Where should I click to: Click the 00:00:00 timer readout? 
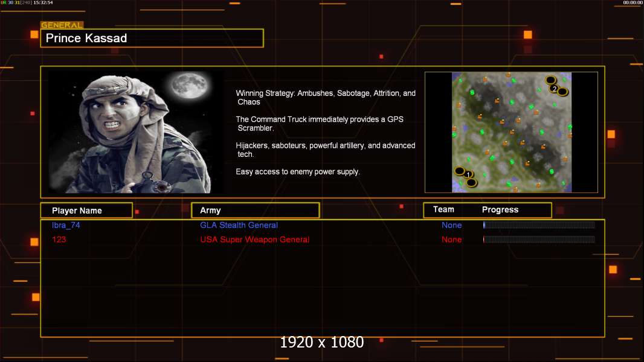pos(633,2)
